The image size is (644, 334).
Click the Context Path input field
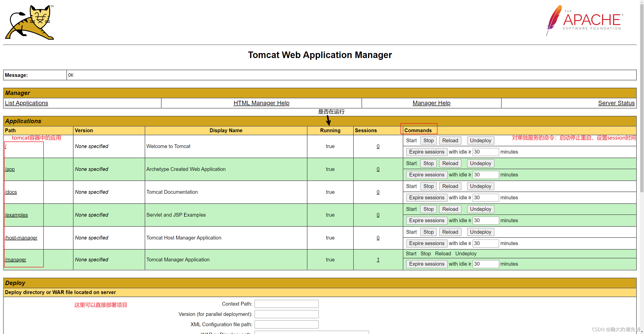tap(287, 304)
